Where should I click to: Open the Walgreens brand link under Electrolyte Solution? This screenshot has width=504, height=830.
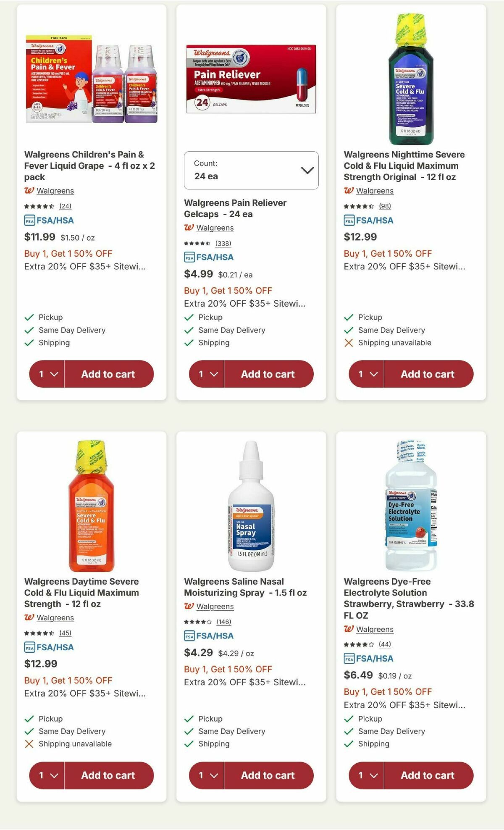375,629
